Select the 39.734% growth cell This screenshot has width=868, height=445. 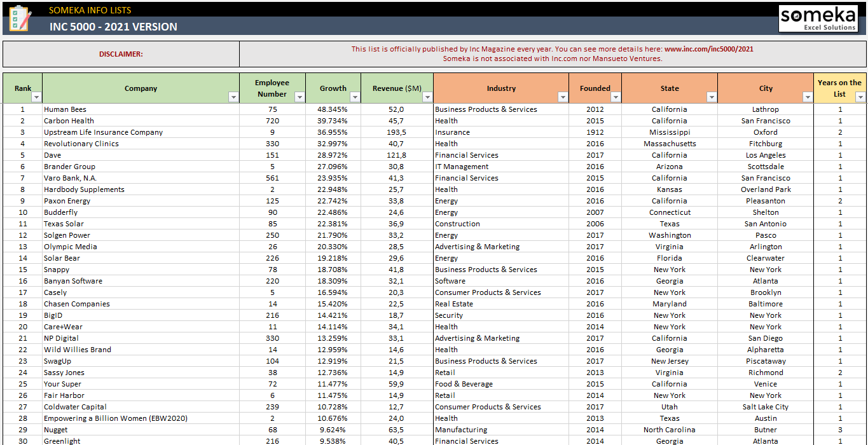[x=333, y=121]
